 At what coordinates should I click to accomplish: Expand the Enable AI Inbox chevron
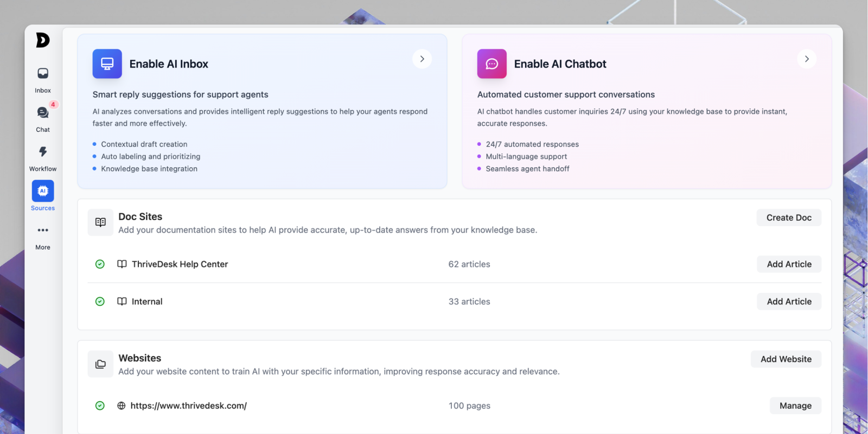[422, 59]
